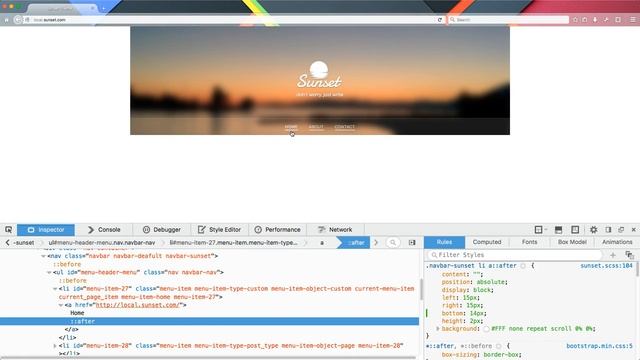Viewport: 640px width, 360px height.
Task: Highlight elements matching *::after, *::before selector
Action: point(498,346)
